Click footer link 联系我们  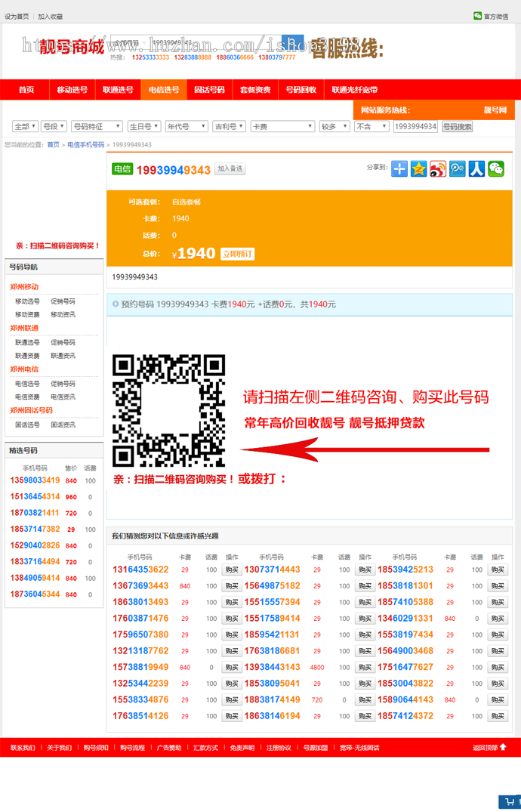tap(23, 748)
